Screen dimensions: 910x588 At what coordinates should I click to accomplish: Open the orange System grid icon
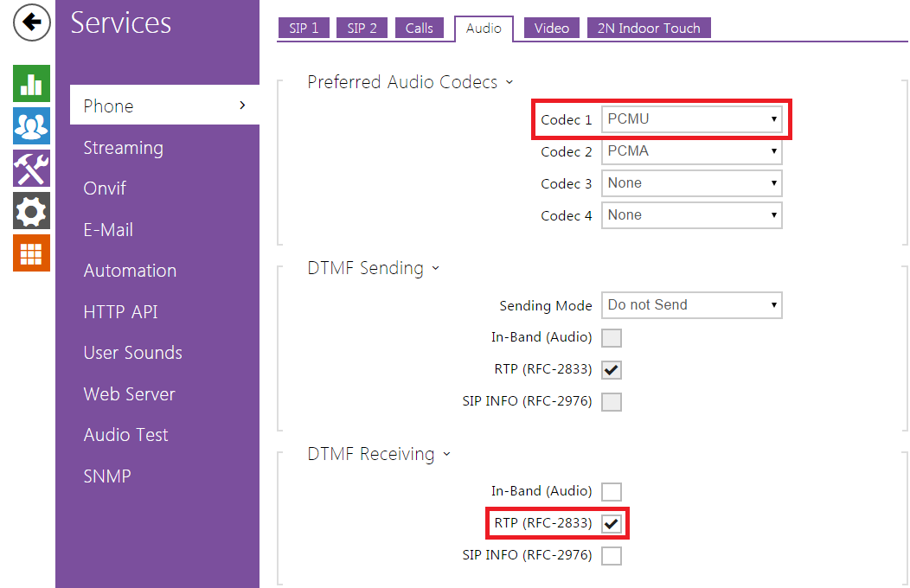(x=31, y=252)
